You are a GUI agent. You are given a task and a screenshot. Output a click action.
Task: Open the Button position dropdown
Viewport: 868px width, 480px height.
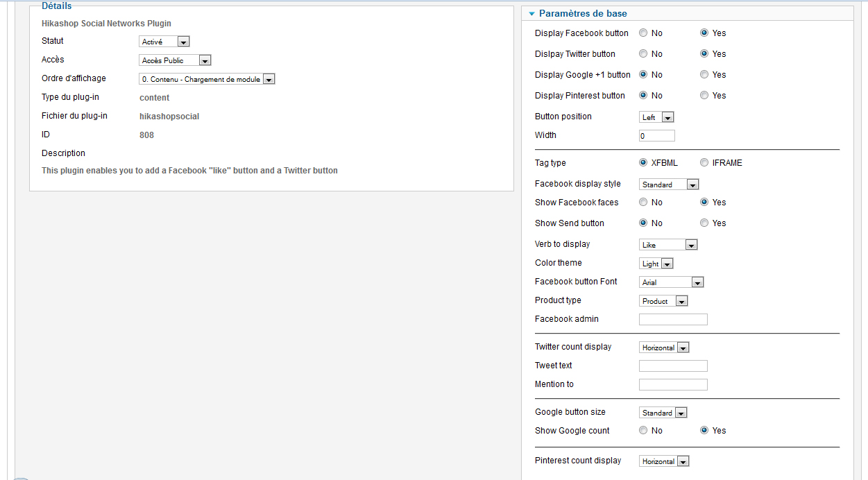coord(656,117)
